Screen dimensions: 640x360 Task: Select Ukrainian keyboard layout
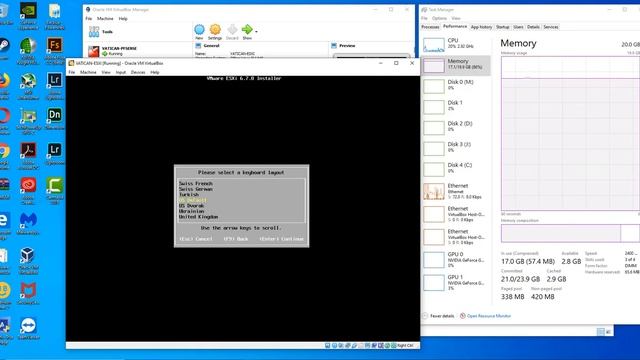(191, 211)
